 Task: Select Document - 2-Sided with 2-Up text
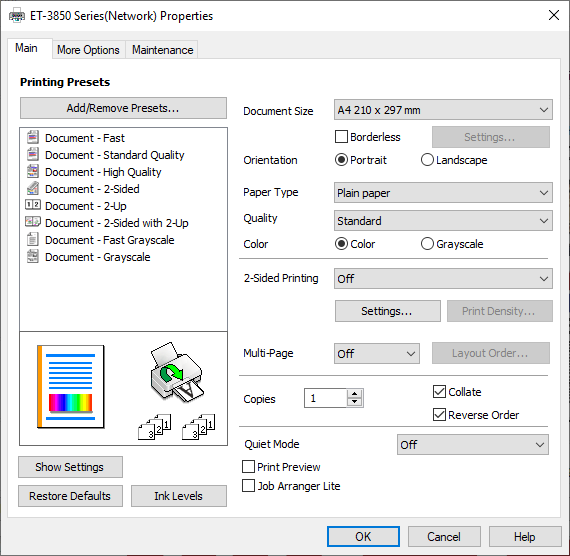(x=116, y=223)
